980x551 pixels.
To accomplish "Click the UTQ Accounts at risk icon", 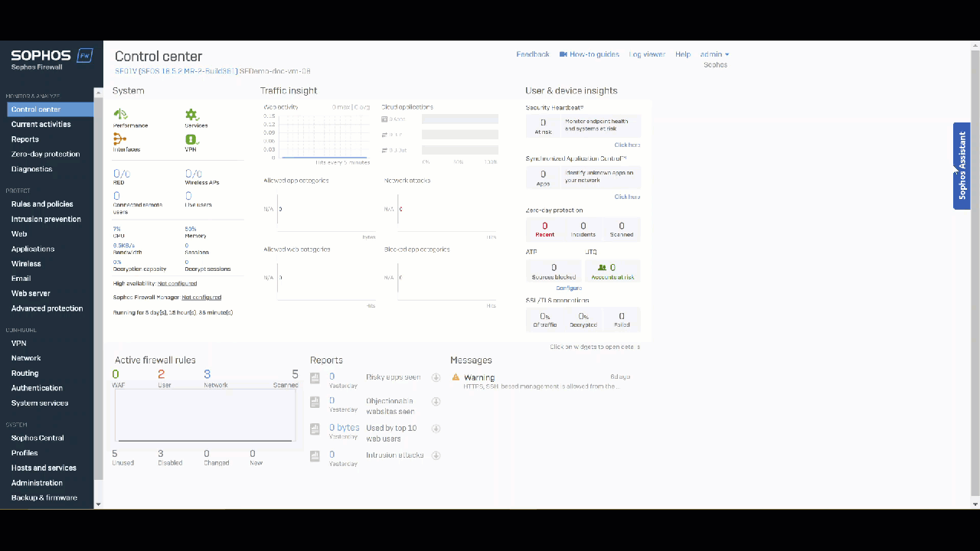I will pos(602,268).
